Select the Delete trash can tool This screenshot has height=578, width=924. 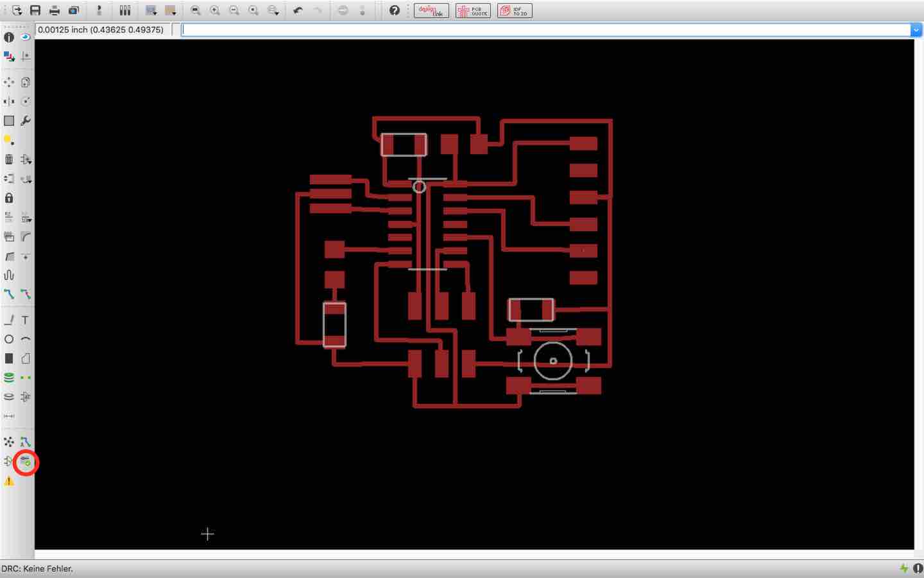(x=9, y=159)
